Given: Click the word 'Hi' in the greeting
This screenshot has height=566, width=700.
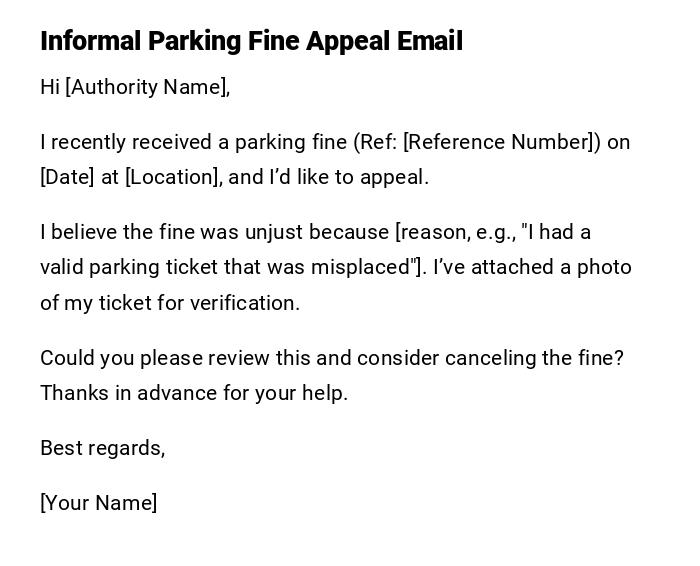Looking at the screenshot, I should pos(50,87).
